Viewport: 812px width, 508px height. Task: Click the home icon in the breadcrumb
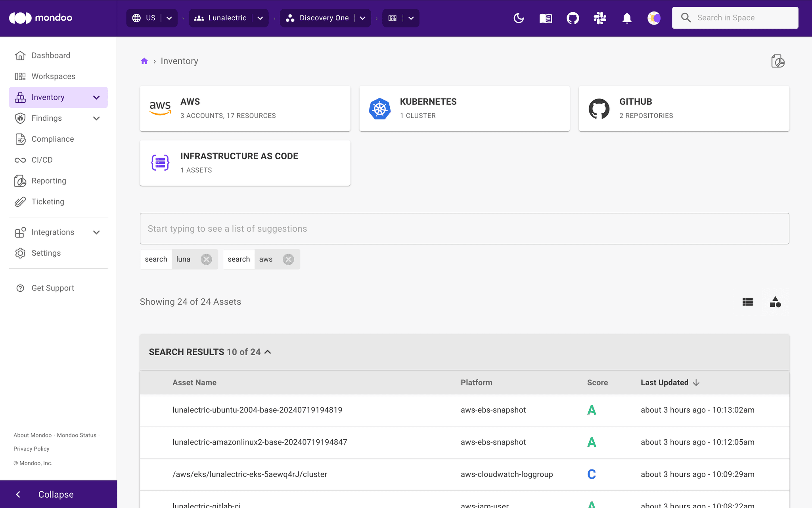coord(144,61)
